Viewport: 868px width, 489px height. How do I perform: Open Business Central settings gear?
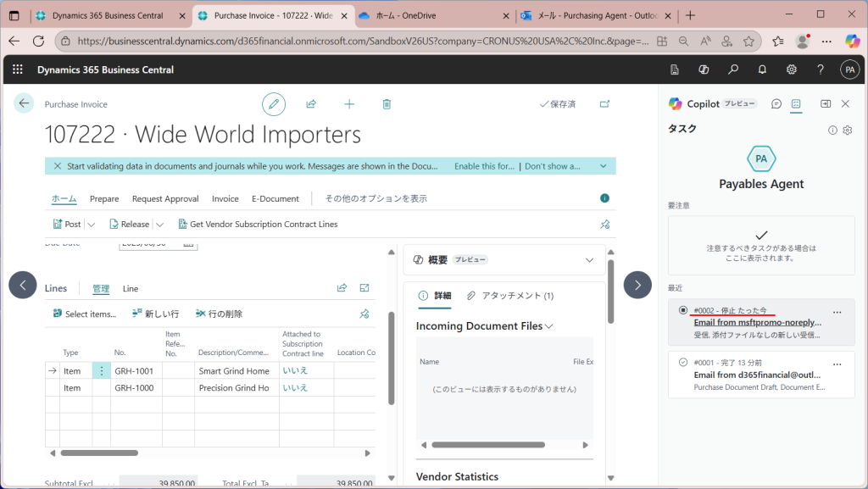(x=792, y=69)
